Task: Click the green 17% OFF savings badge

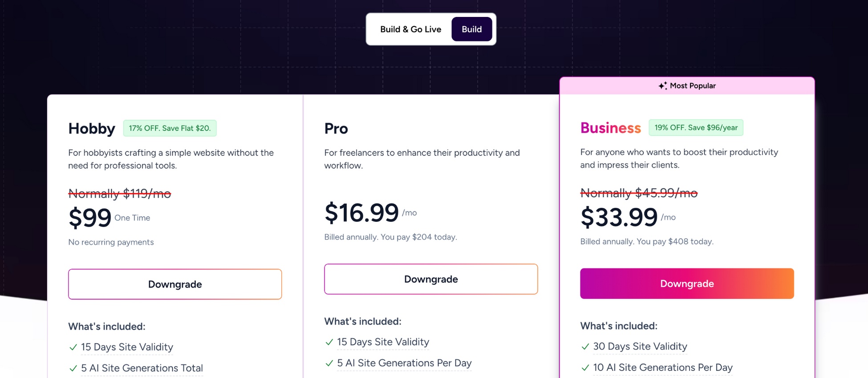Action: click(170, 128)
